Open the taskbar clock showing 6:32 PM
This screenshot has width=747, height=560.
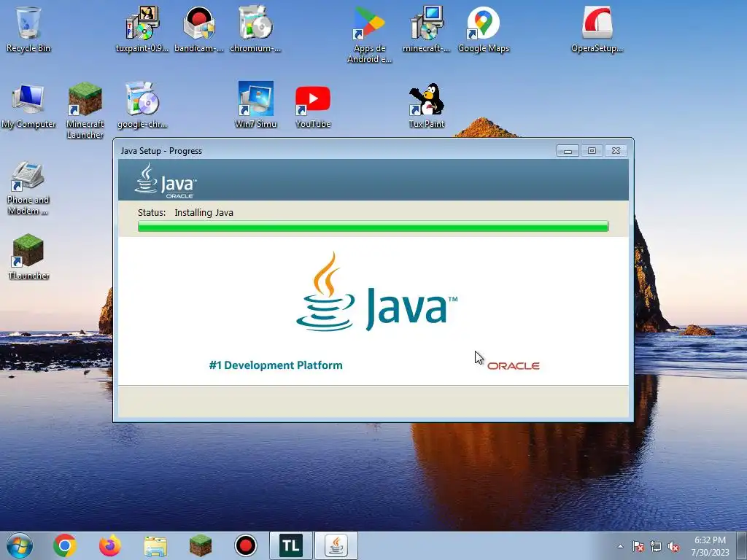(x=710, y=546)
